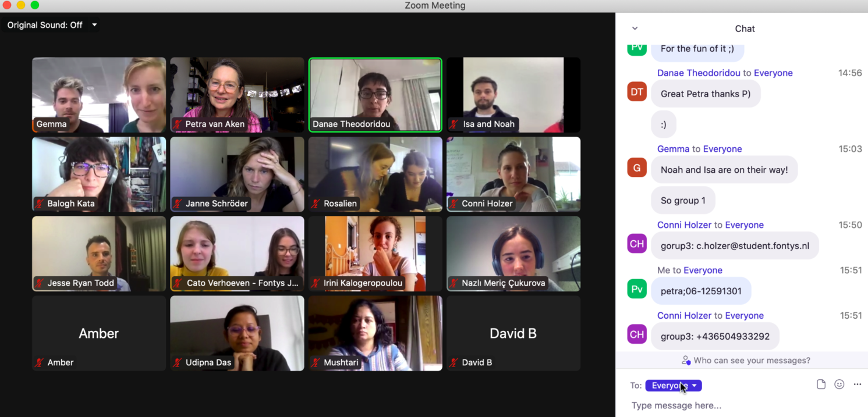Click the c.holzer@student.fontys.nl email message
Viewport: 868px width, 417px height.
[x=735, y=245]
